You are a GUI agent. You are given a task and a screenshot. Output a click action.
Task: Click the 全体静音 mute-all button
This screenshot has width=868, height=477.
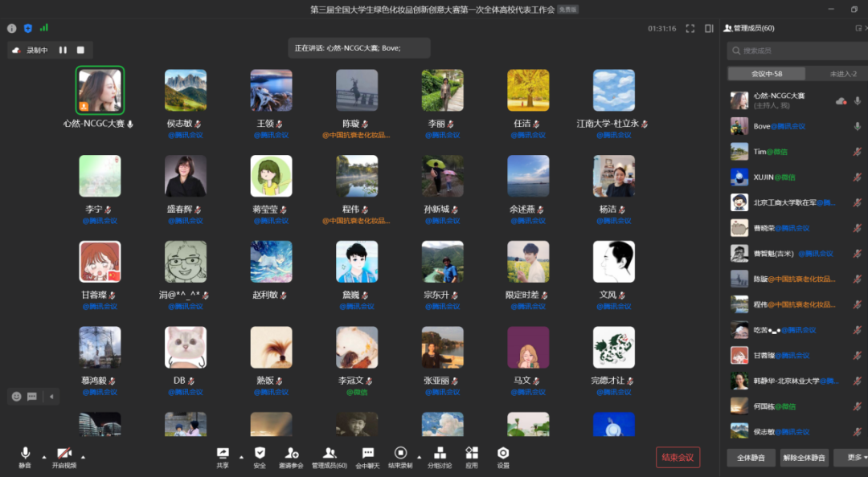751,458
